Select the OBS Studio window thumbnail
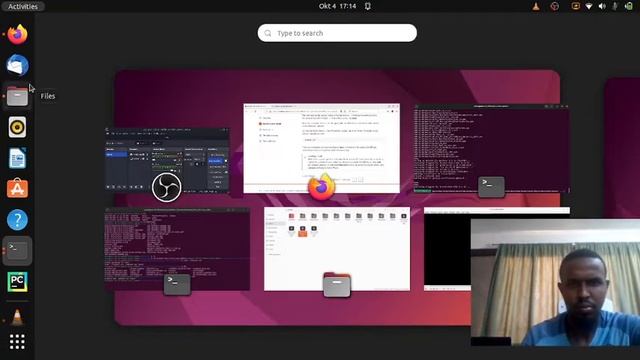 tap(167, 160)
